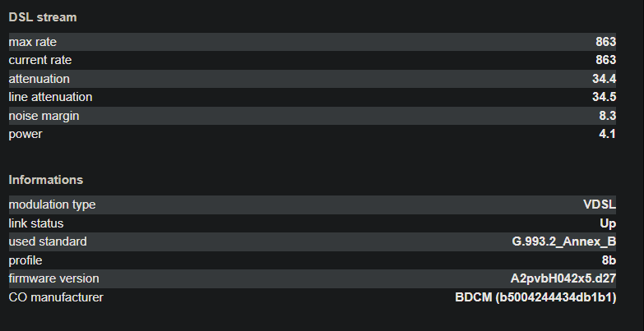Click the max rate value 863
This screenshot has width=644, height=331.
[x=606, y=42]
